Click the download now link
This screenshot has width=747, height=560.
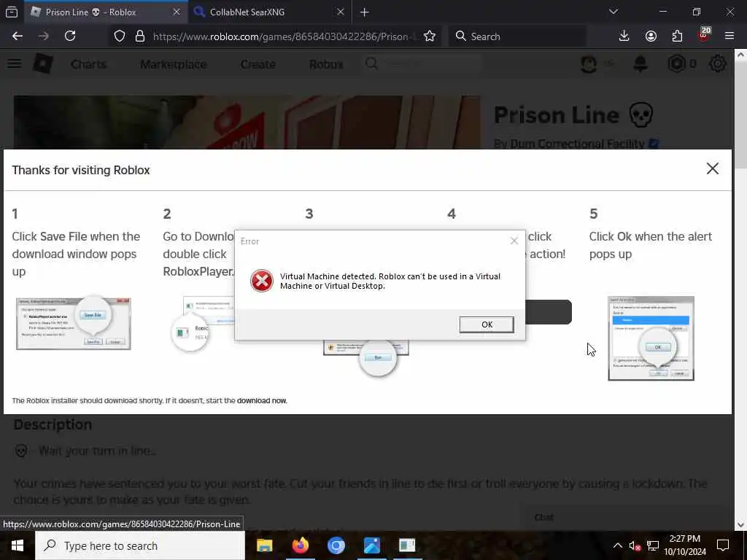pos(262,400)
